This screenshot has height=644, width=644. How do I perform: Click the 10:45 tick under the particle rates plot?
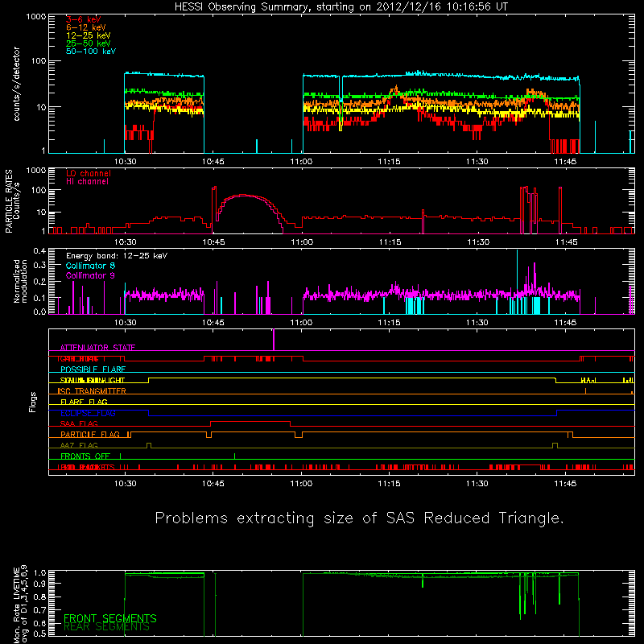tap(213, 242)
